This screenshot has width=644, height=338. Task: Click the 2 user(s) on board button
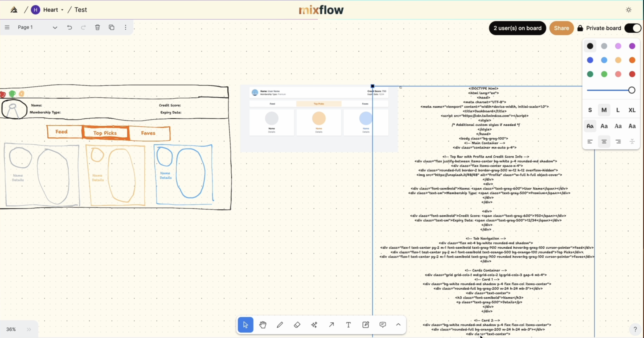pyautogui.click(x=517, y=28)
